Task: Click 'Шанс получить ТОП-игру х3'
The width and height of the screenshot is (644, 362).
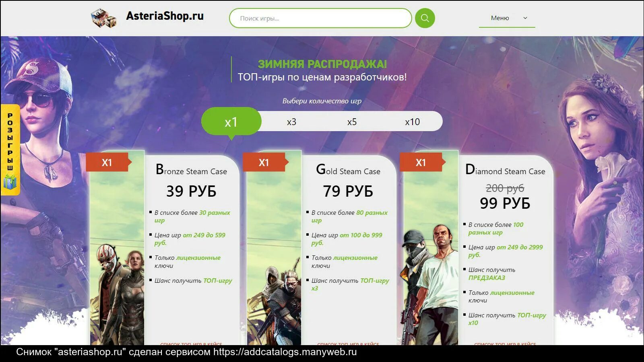Action: coord(350,284)
